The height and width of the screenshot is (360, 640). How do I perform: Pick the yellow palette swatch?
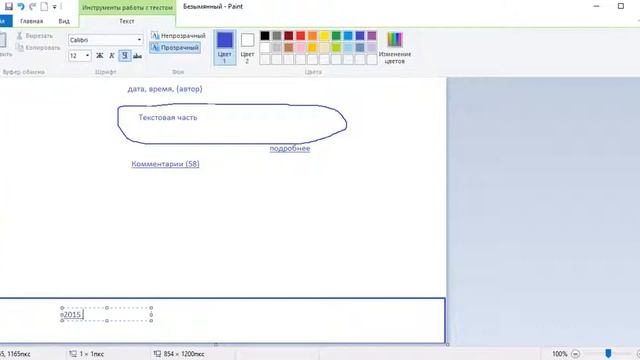pos(324,36)
